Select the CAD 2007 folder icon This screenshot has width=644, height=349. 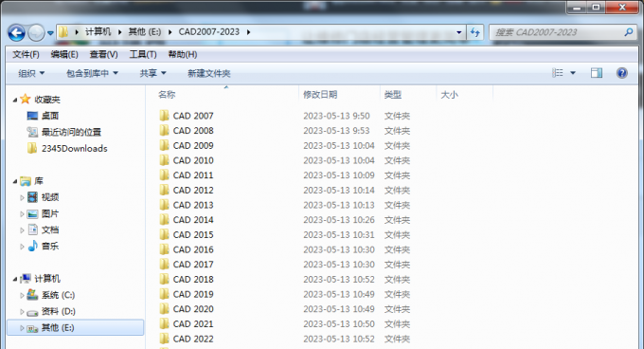164,116
